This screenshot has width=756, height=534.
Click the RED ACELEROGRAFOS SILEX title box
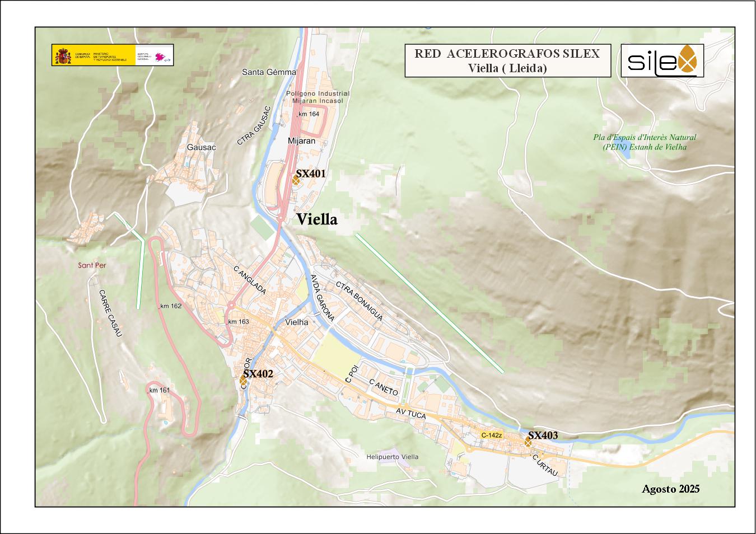507,60
